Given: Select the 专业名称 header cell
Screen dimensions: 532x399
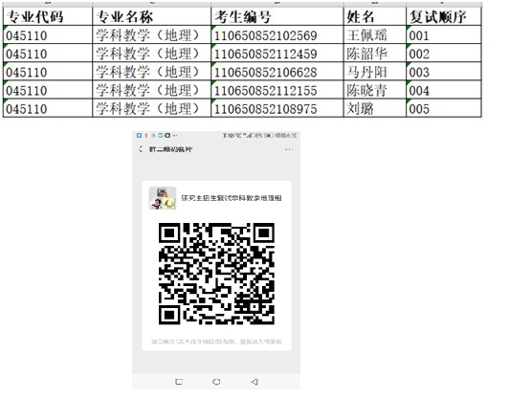Looking at the screenshot, I should [152, 16].
